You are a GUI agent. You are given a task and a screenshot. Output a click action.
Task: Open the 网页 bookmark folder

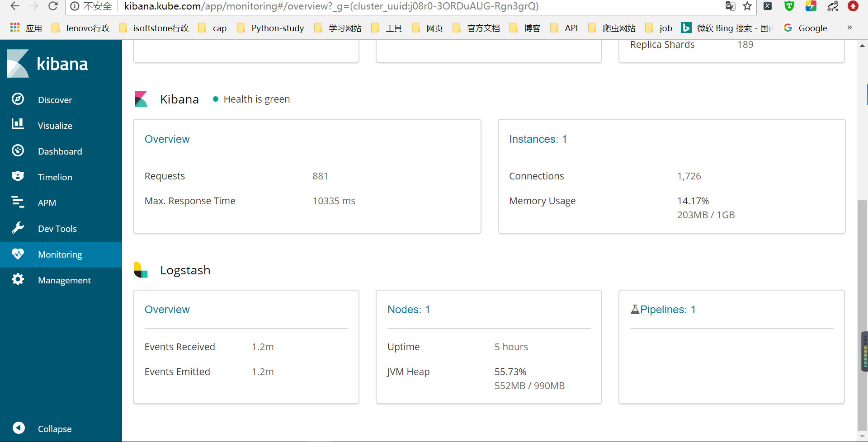coord(427,28)
